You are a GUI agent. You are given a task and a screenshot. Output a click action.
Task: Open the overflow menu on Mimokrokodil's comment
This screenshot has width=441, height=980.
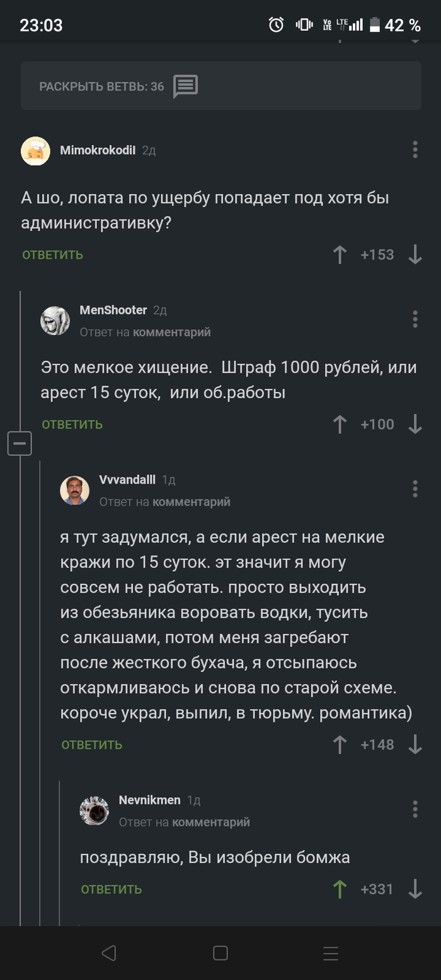coord(415,150)
